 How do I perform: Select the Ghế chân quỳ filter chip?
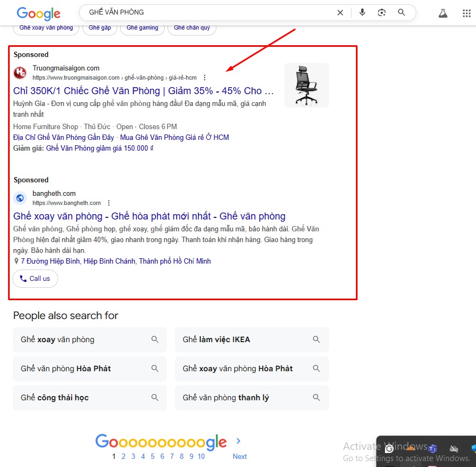[192, 27]
